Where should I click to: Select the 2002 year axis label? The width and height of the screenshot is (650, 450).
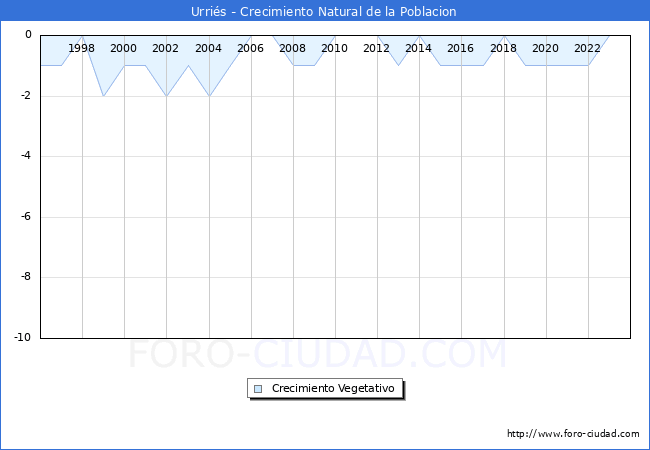[166, 48]
